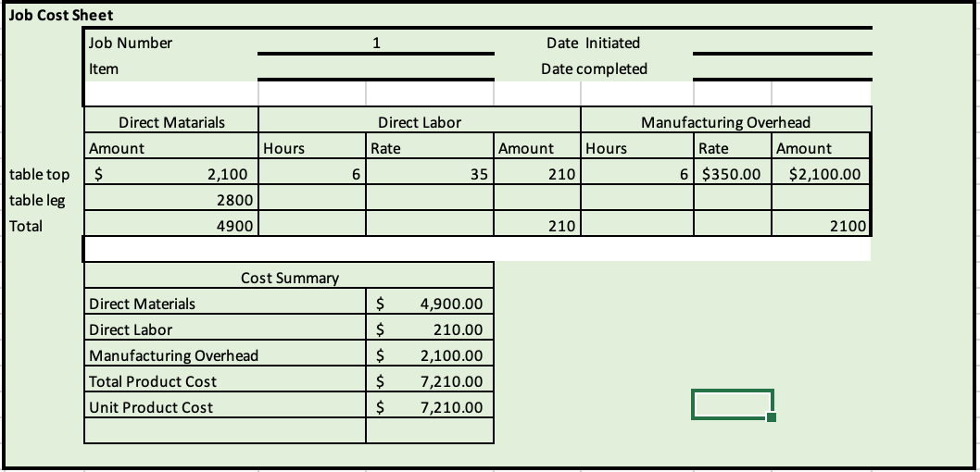The height and width of the screenshot is (472, 980).
Task: Select the 'Job Cost Sheet' title cell
Action: (60, 15)
